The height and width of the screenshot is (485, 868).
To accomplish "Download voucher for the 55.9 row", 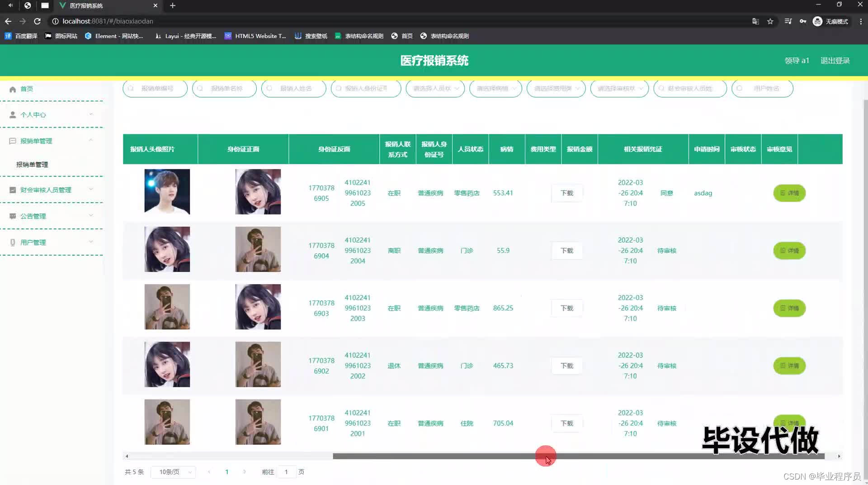I will click(567, 251).
